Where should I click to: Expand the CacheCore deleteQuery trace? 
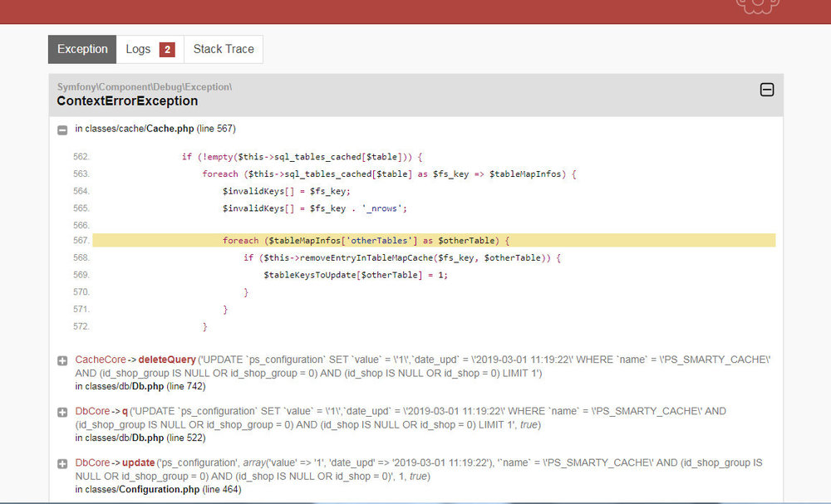click(x=62, y=360)
